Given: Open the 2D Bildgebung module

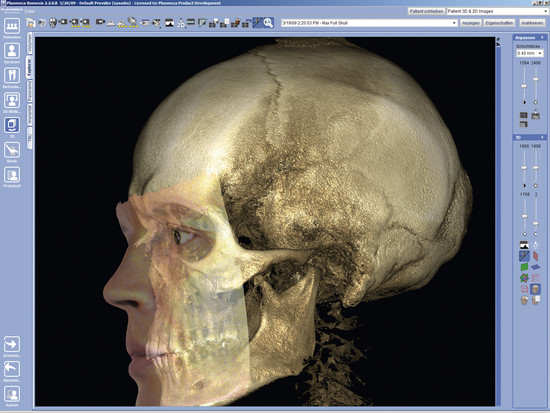Looking at the screenshot, I should pos(12,101).
